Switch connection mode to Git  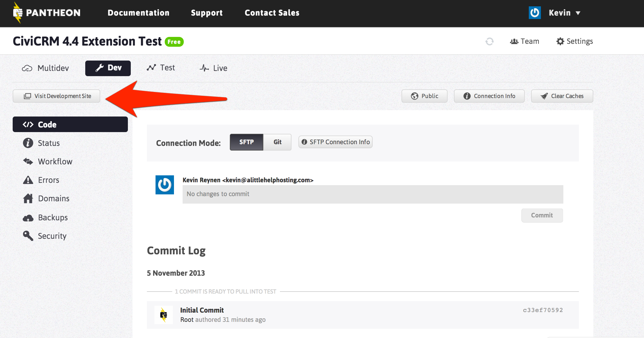click(277, 142)
